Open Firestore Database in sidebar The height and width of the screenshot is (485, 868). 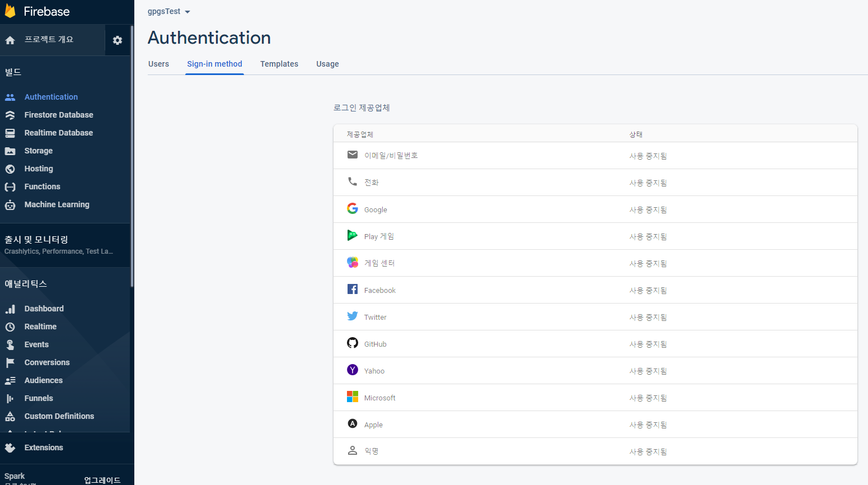point(59,115)
